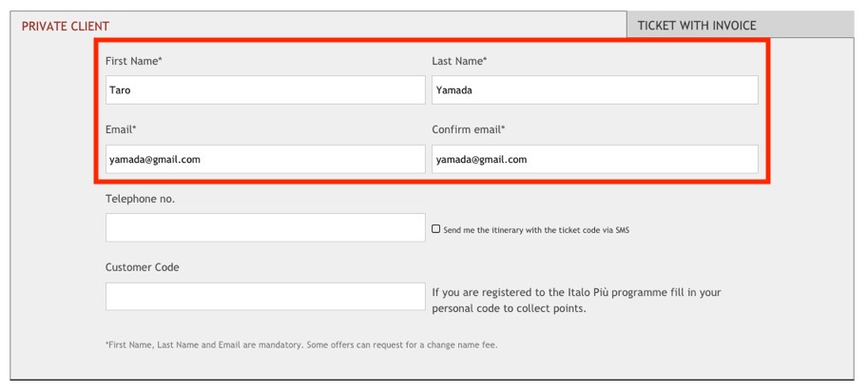Click the "Confirm email*" label
Image resolution: width=868 pixels, height=392 pixels.
coord(469,129)
